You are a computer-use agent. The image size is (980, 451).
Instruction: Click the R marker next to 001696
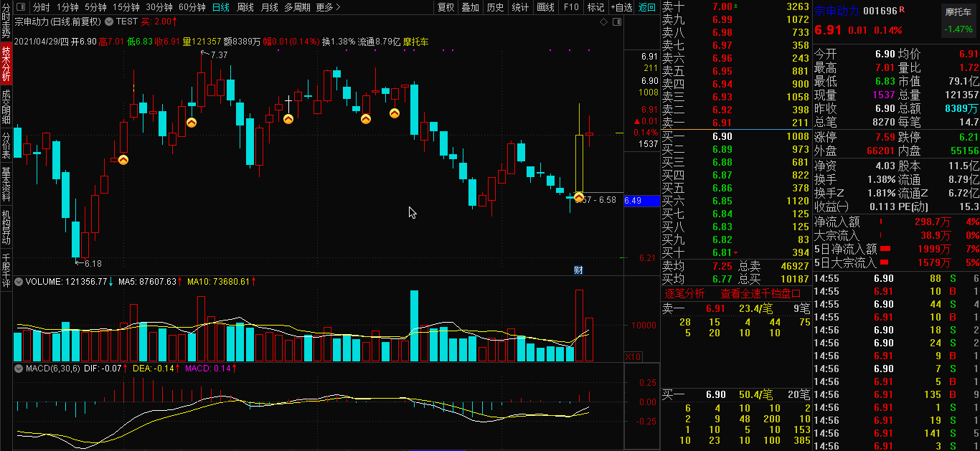[x=902, y=9]
